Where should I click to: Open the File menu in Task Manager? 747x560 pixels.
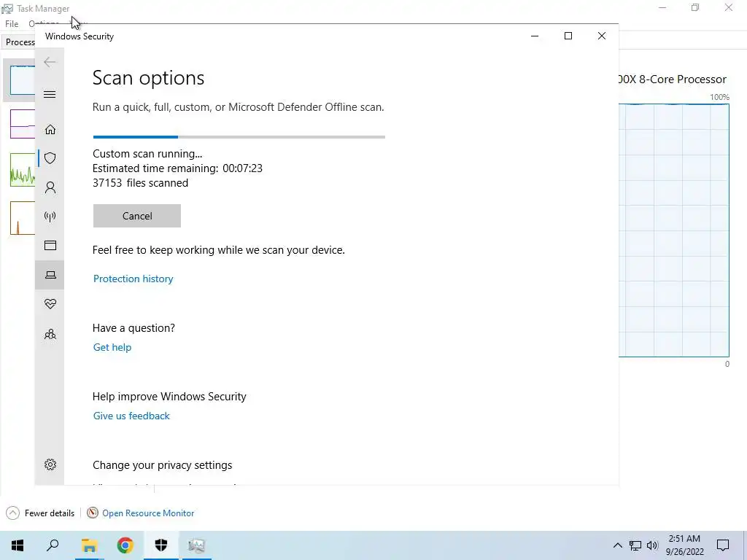(12, 24)
